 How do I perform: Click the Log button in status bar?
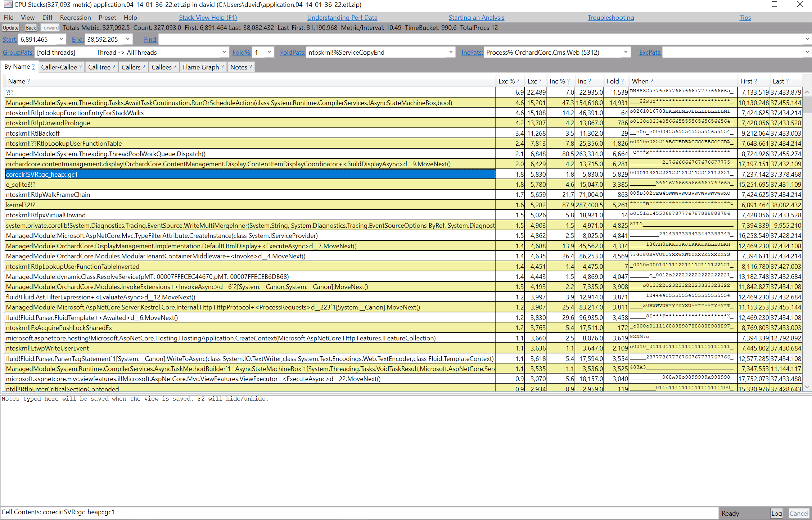(776, 514)
